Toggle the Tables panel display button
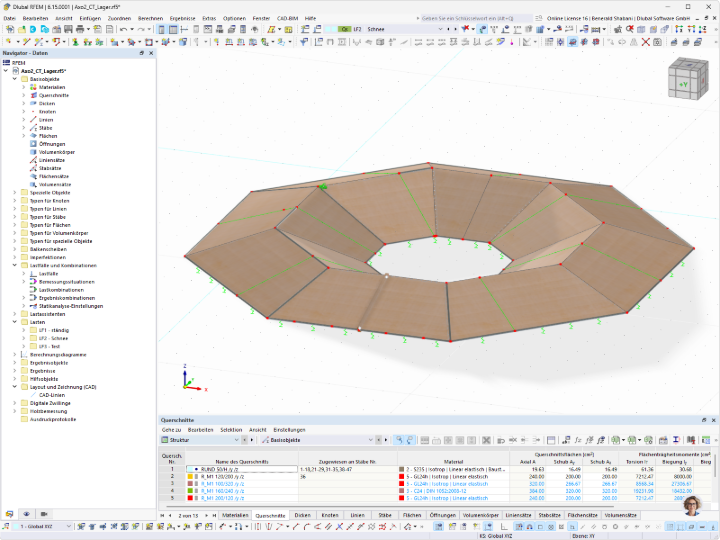The width and height of the screenshot is (720, 540). tap(173, 29)
